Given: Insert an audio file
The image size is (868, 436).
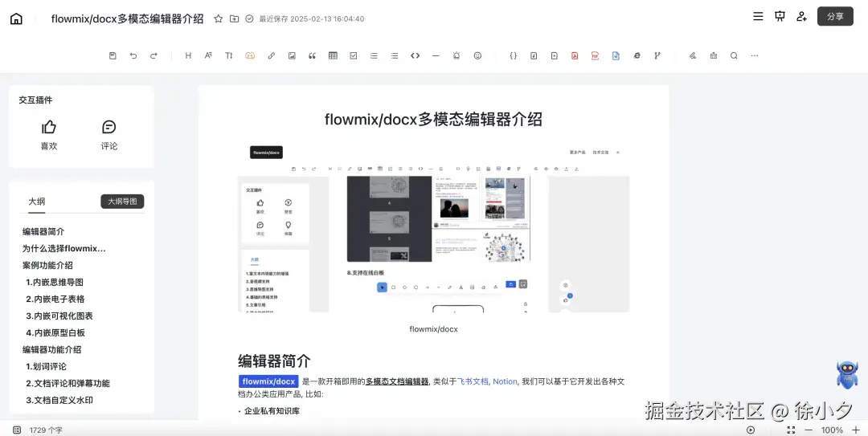Looking at the screenshot, I should pos(534,56).
